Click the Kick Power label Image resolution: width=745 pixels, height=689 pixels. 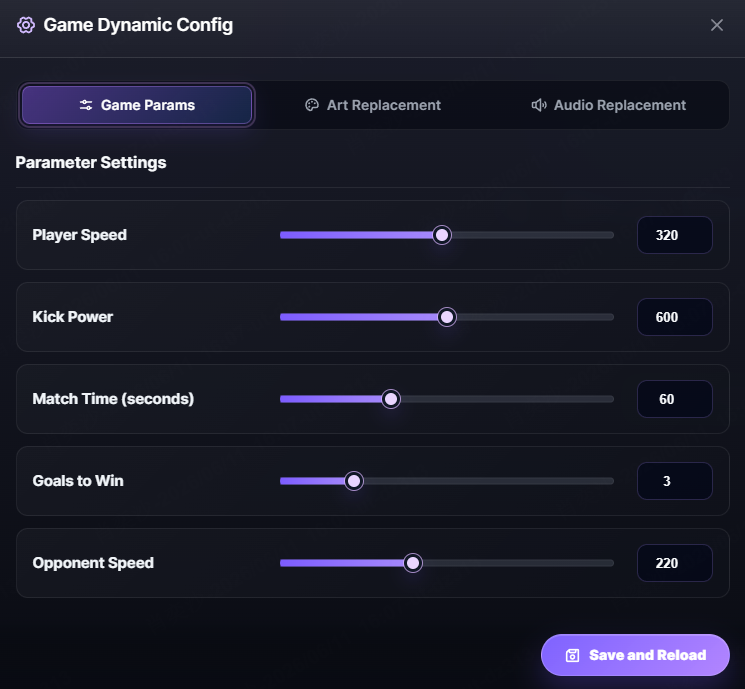pos(73,317)
